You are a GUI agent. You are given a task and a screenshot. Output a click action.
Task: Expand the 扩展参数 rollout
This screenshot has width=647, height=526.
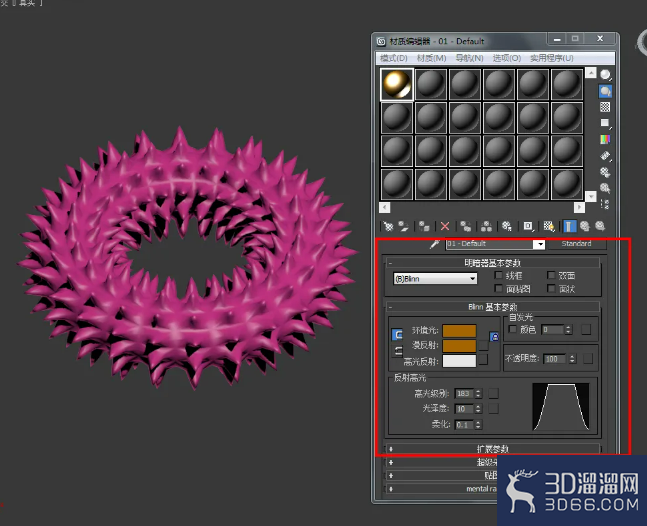point(493,449)
